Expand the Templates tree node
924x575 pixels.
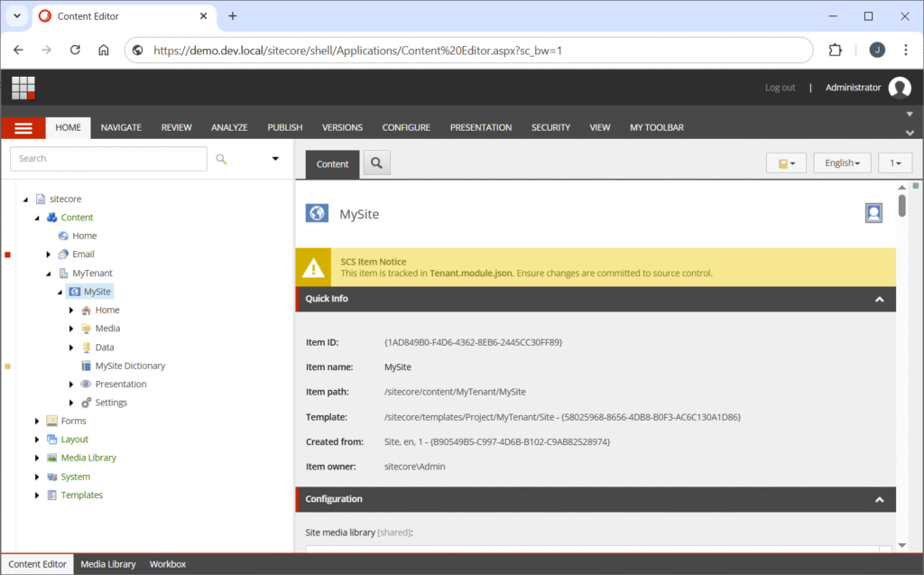click(x=36, y=495)
